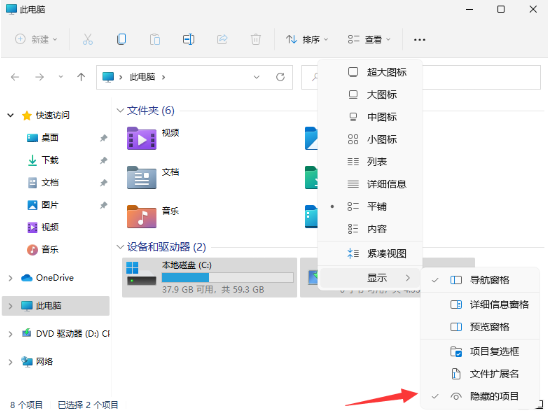Image resolution: width=548 pixels, height=414 pixels.
Task: Collapse the 文件夹 (6) group
Action: pyautogui.click(x=120, y=110)
